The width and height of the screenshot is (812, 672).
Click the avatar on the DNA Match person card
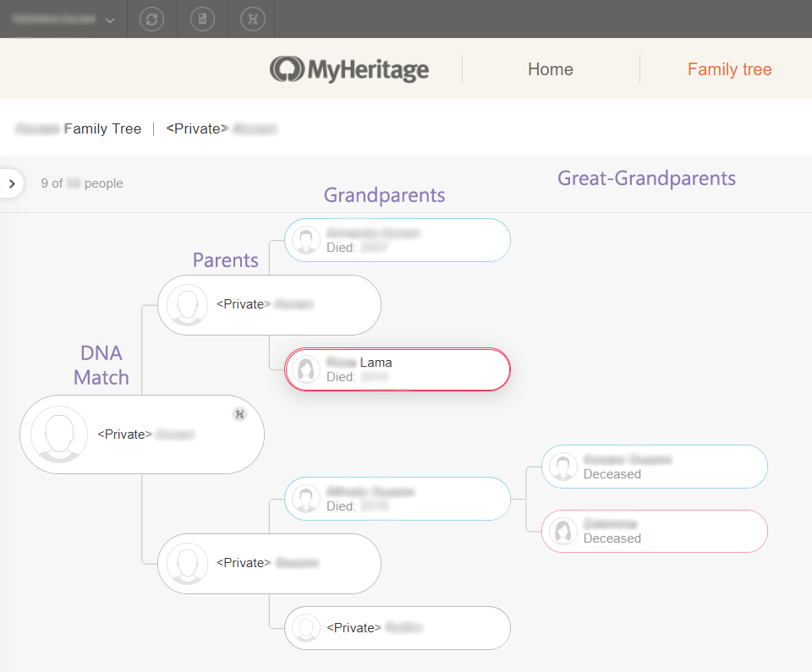[x=58, y=434]
